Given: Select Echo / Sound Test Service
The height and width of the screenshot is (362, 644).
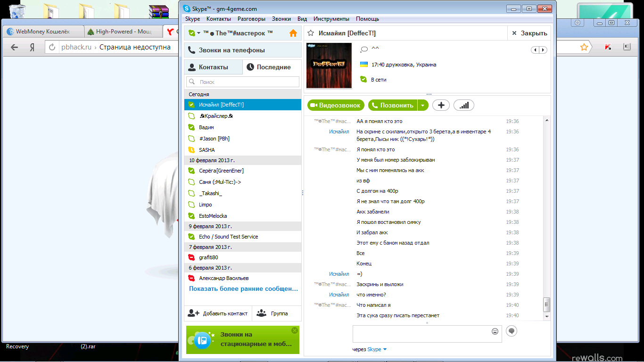Looking at the screenshot, I should tap(243, 237).
